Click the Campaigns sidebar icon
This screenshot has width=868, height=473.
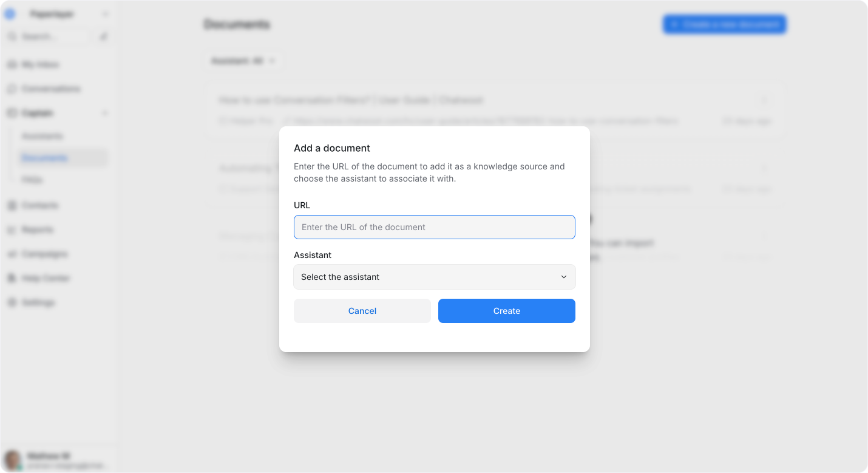12,254
